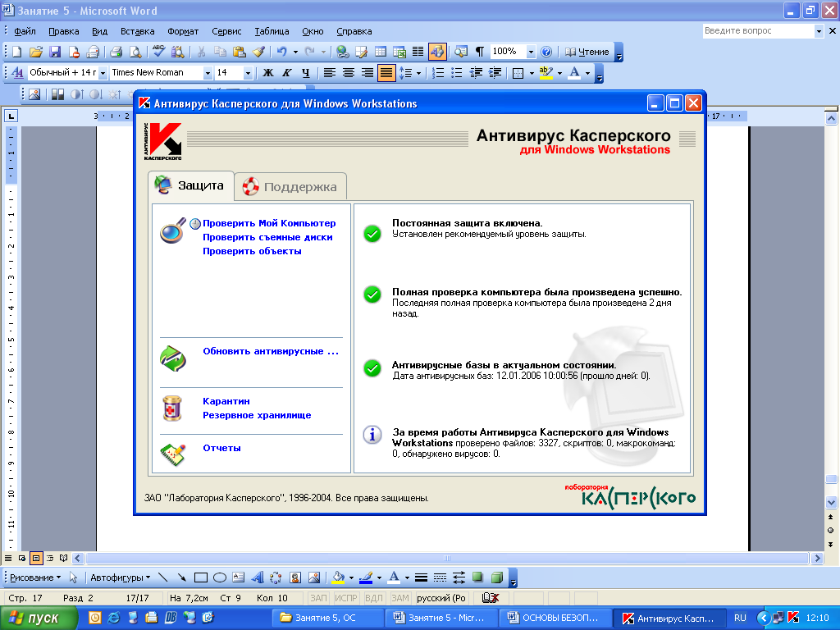Viewport: 840px width, 630px height.
Task: Open the style dropdown showing Обычный + 14 г
Action: (103, 73)
